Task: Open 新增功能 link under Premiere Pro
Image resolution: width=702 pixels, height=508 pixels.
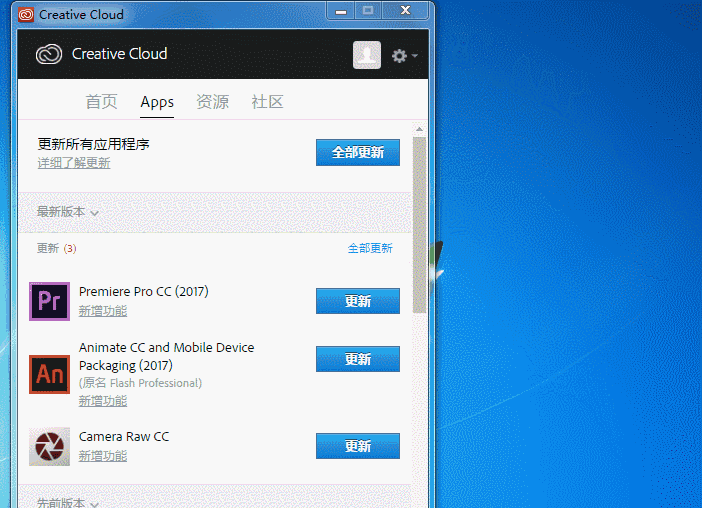Action: click(x=103, y=311)
